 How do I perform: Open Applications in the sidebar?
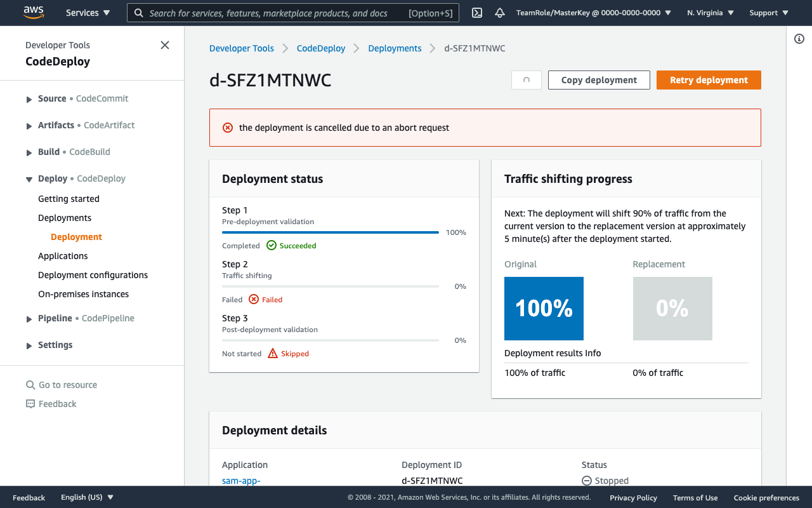click(63, 256)
